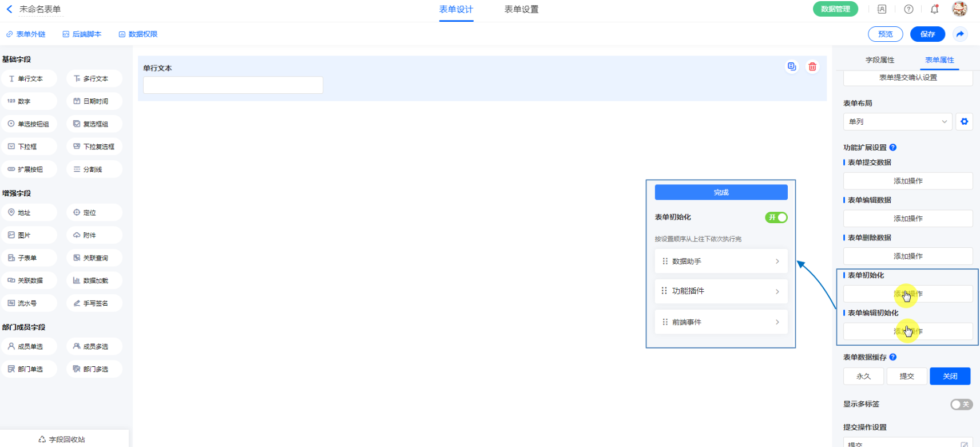Switch to the 字段属性 tab
980x447 pixels.
[879, 60]
